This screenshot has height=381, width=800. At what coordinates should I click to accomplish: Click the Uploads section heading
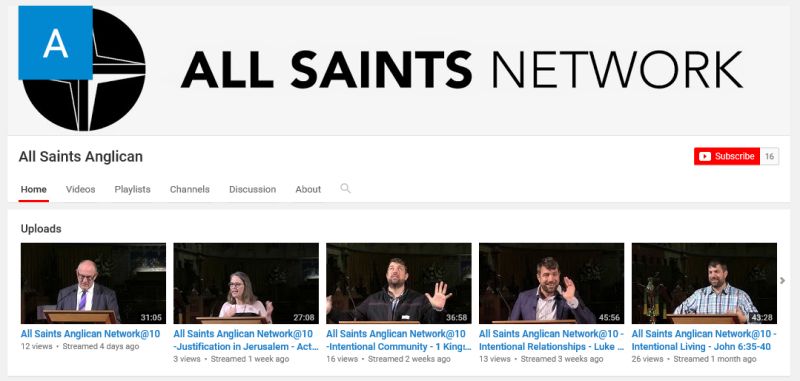(41, 228)
